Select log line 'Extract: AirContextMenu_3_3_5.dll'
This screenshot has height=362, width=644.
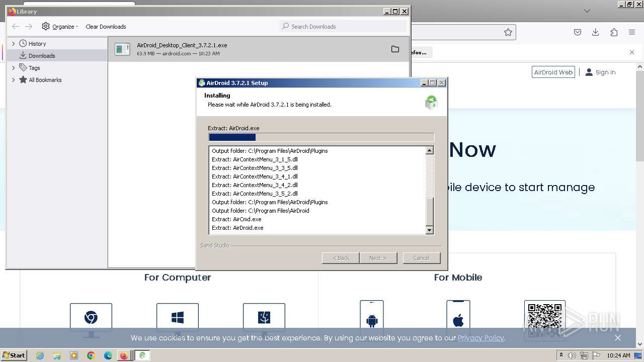click(x=255, y=168)
